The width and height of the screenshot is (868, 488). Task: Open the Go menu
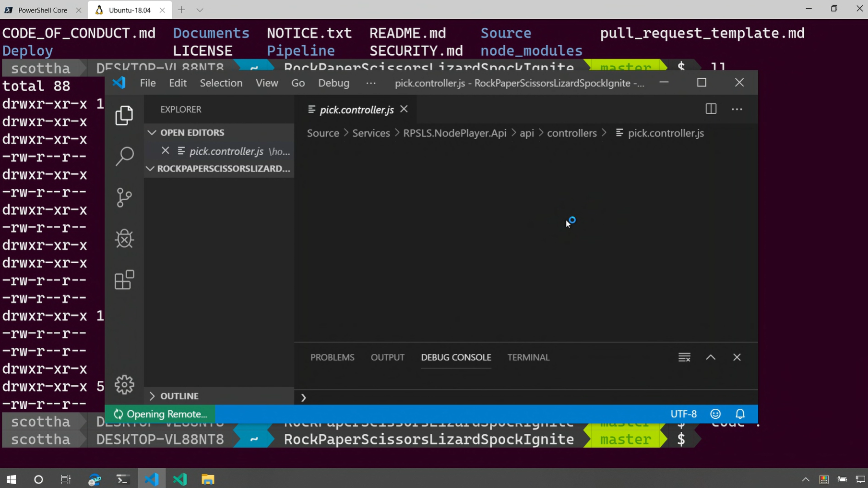pyautogui.click(x=298, y=83)
